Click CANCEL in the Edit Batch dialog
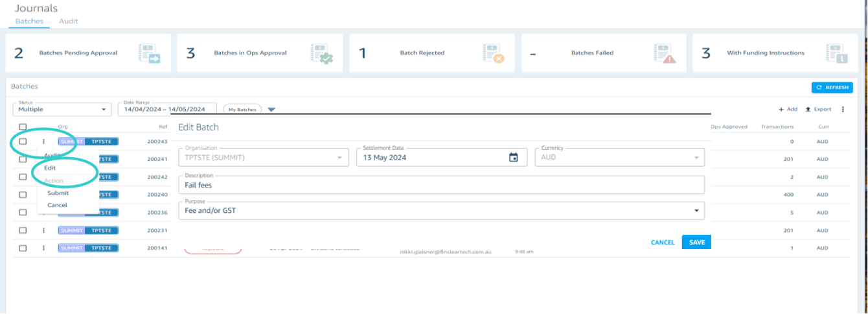Viewport: 868px width, 314px height. click(663, 242)
